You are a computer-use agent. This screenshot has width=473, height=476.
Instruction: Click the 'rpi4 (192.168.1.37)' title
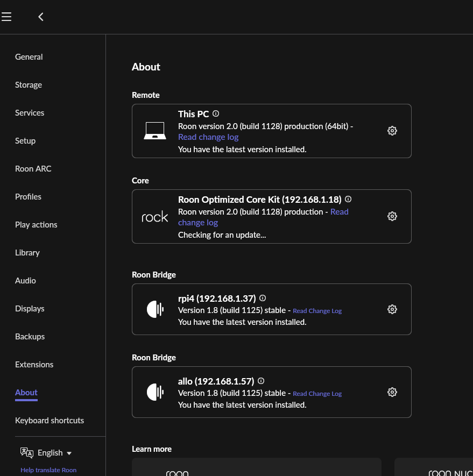pyautogui.click(x=217, y=299)
